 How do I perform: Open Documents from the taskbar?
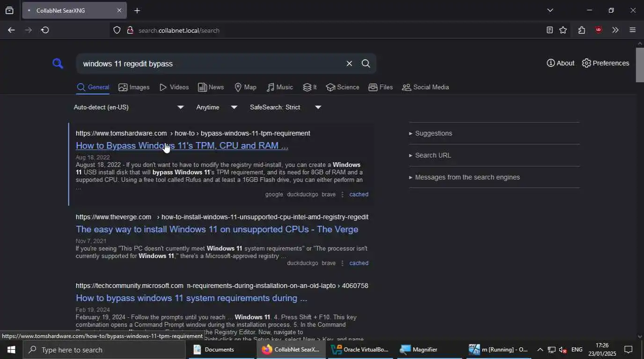(221, 350)
